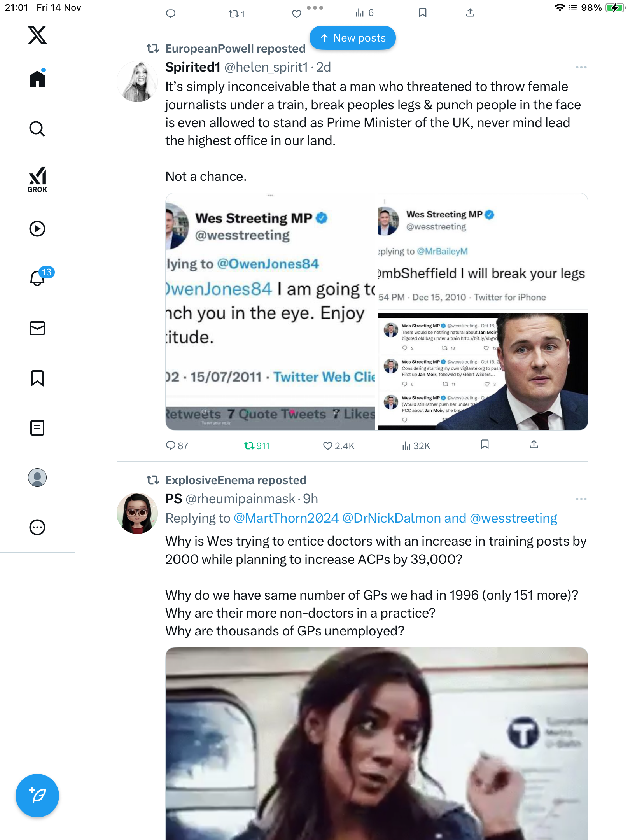
Task: Open your profile avatar in sidebar
Action: click(37, 478)
